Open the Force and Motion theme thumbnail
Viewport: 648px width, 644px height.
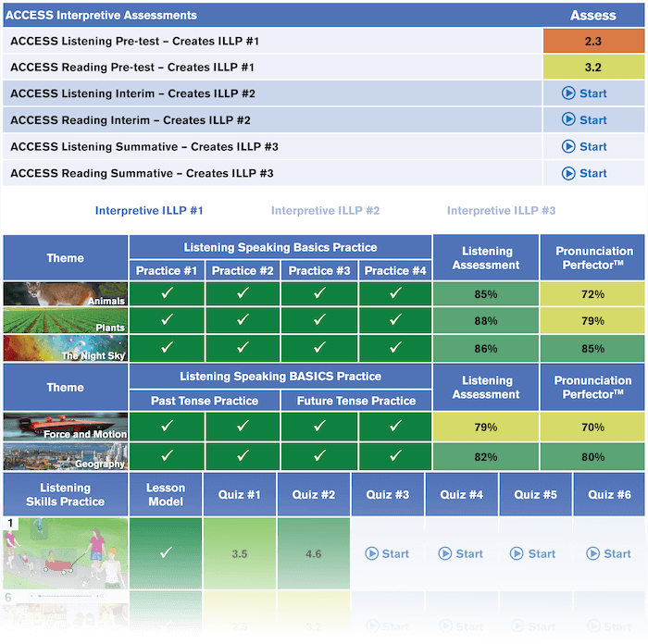66,427
